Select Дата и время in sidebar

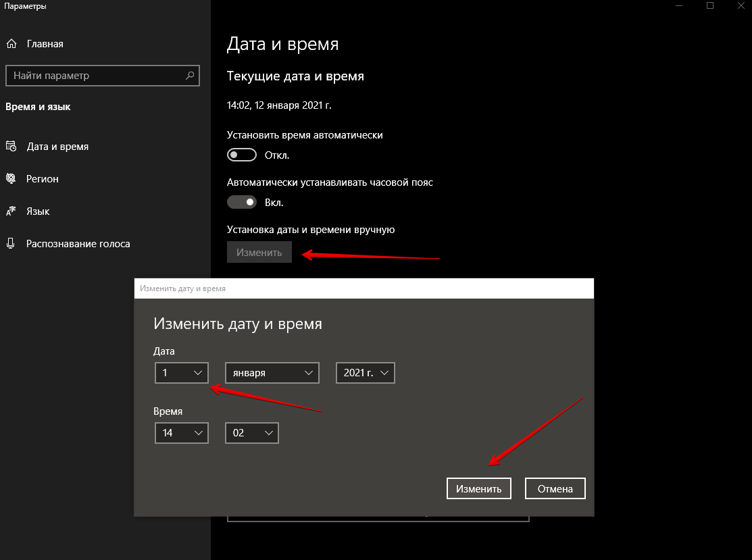pyautogui.click(x=57, y=146)
